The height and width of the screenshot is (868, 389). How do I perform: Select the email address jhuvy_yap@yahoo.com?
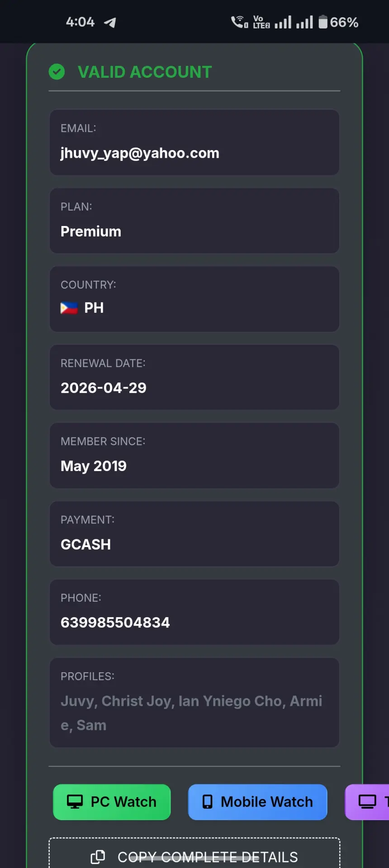click(x=140, y=153)
